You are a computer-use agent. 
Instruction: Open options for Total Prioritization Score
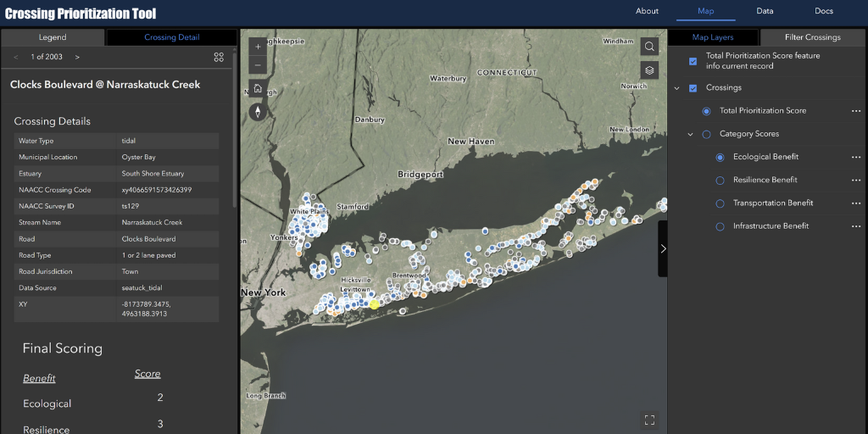[x=856, y=111]
